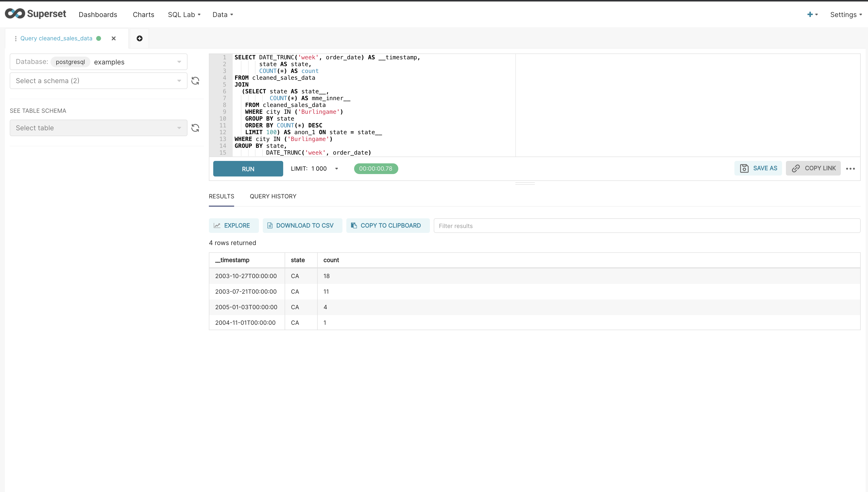Viewport: 868px width, 492px height.
Task: Close the cleaned_sales_data query tab
Action: pyautogui.click(x=113, y=38)
